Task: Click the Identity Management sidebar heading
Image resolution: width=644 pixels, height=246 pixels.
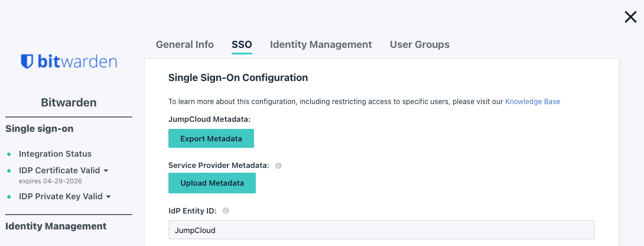Action: coord(56,226)
